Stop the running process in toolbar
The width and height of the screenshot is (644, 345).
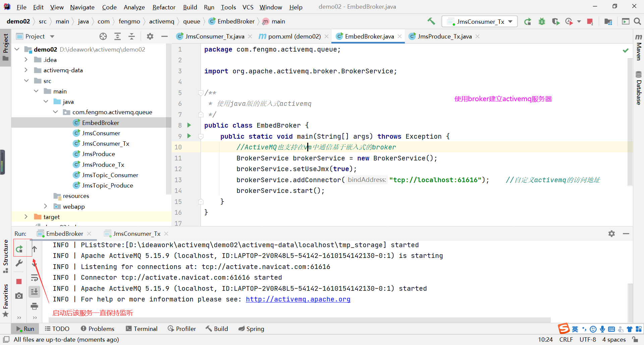590,21
